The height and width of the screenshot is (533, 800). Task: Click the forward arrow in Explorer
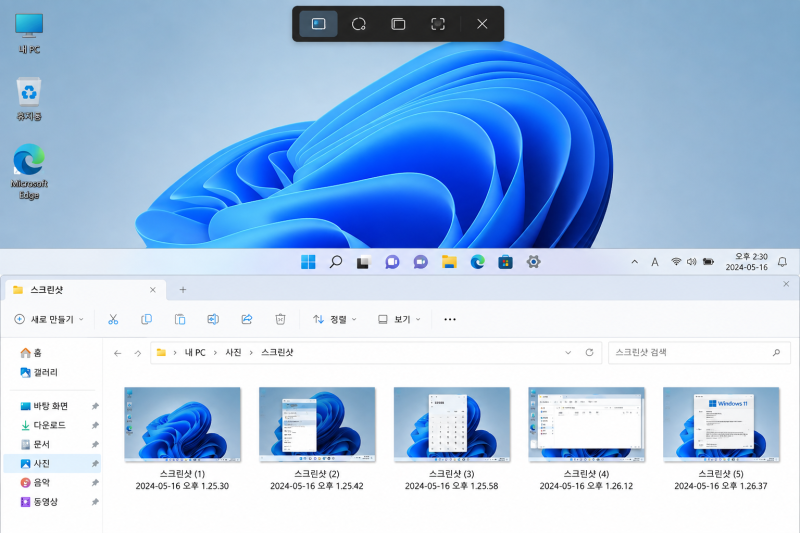coord(138,353)
